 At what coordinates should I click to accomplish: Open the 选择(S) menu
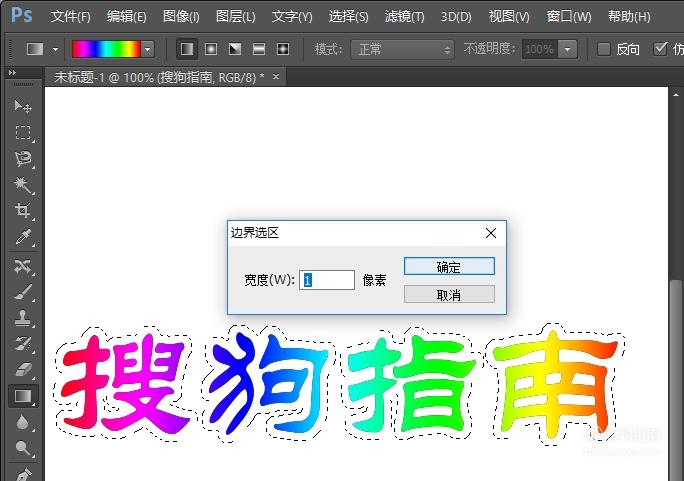(349, 17)
